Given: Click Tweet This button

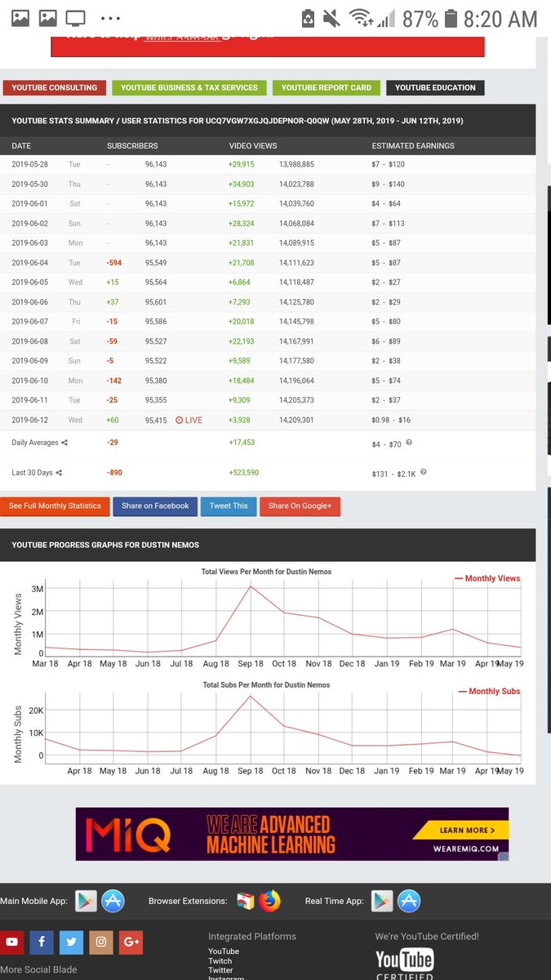Looking at the screenshot, I should (x=229, y=506).
